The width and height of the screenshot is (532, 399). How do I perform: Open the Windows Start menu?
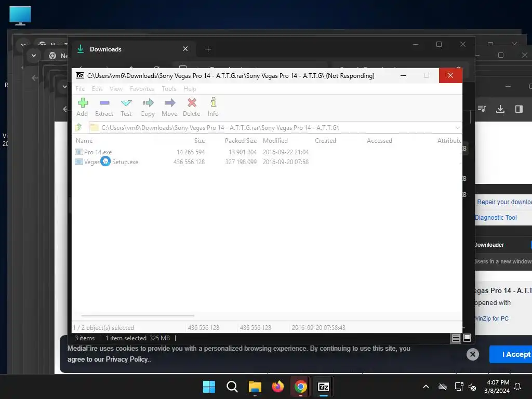[x=209, y=387]
